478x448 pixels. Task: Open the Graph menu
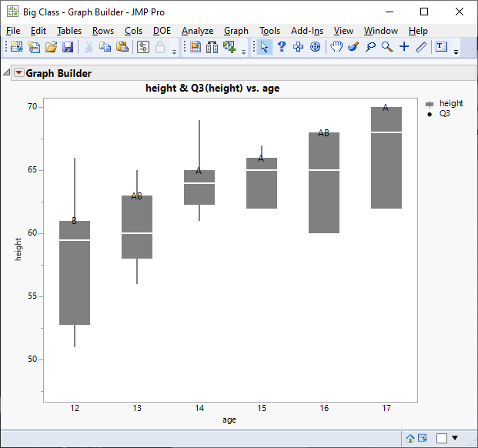pyautogui.click(x=236, y=31)
